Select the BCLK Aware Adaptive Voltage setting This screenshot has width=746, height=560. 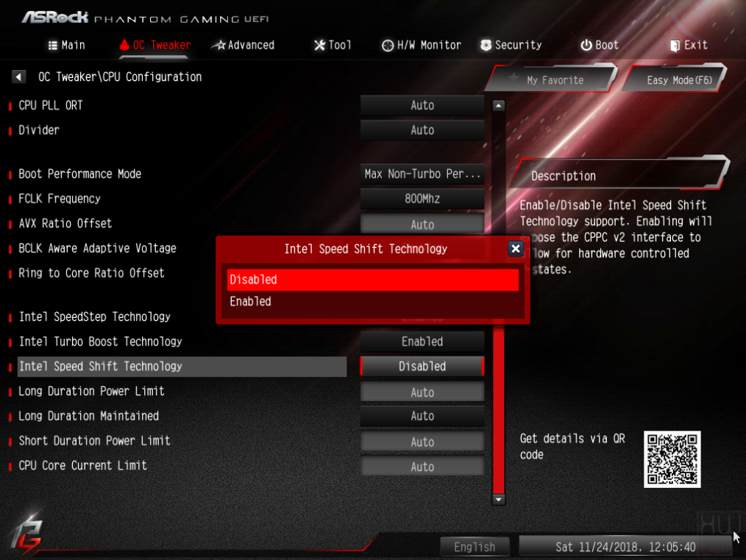click(x=98, y=248)
